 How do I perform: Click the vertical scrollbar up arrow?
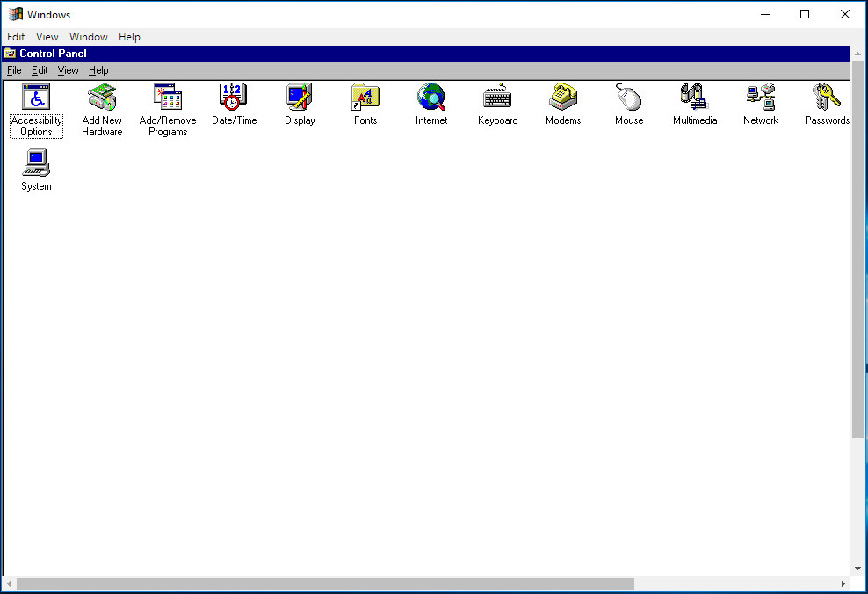pos(857,54)
